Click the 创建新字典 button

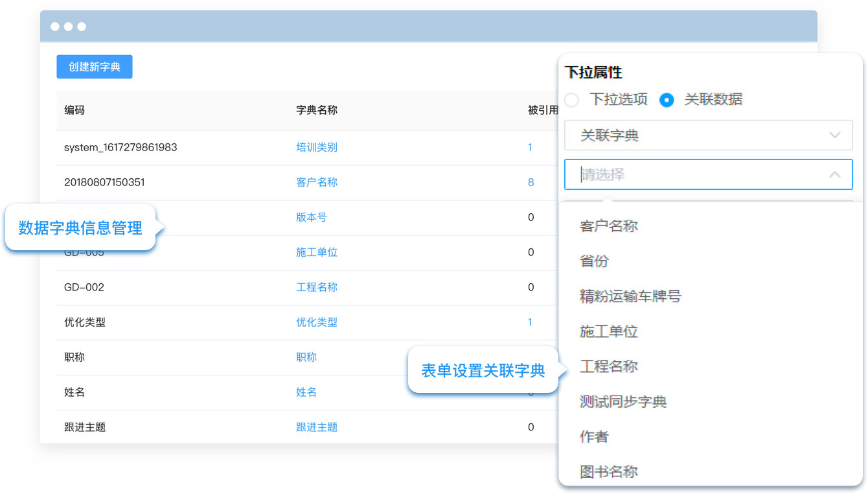pos(95,67)
